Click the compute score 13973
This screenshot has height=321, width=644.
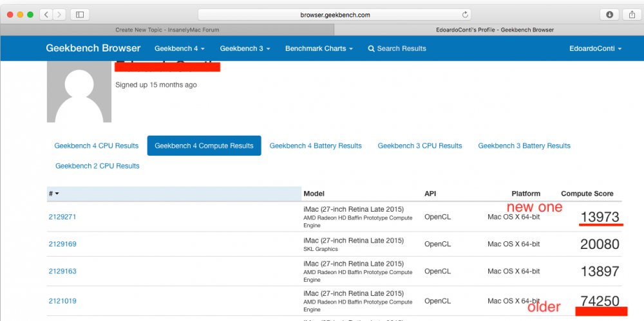pyautogui.click(x=600, y=217)
